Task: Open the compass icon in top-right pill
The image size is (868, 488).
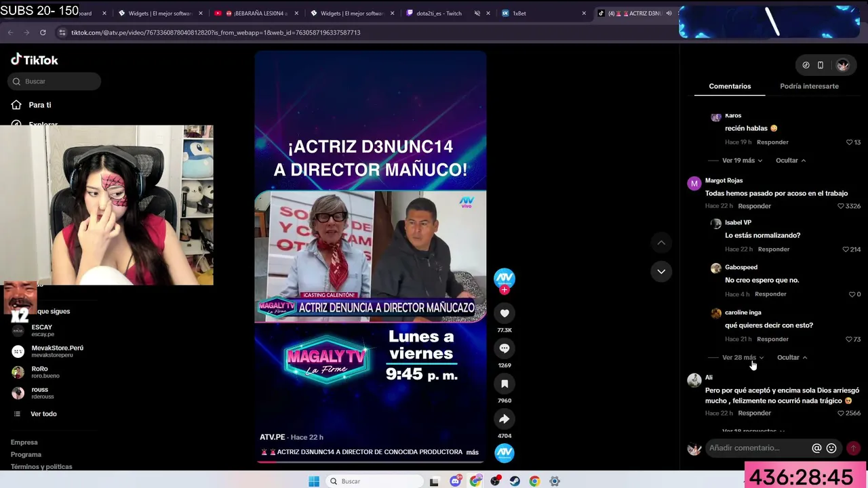Action: (x=806, y=65)
